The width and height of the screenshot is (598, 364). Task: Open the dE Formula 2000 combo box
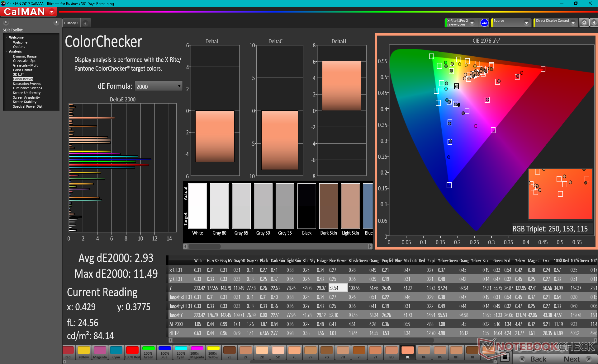pos(159,86)
